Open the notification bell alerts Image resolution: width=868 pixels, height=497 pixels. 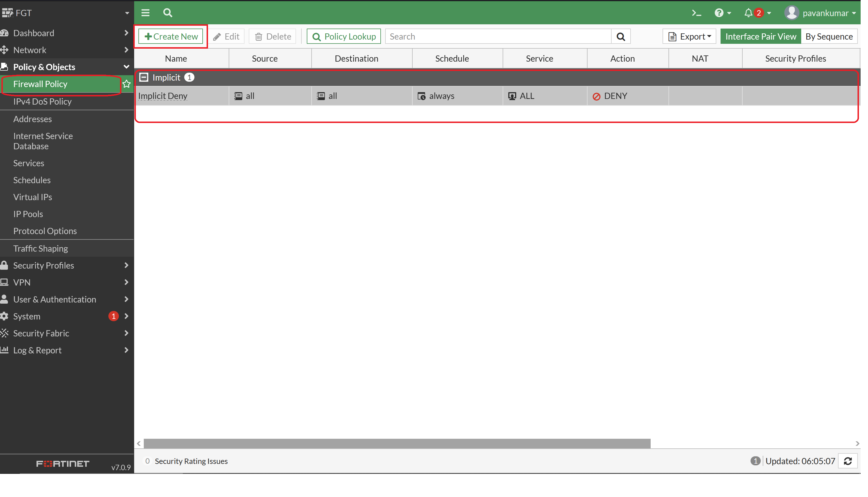click(748, 13)
